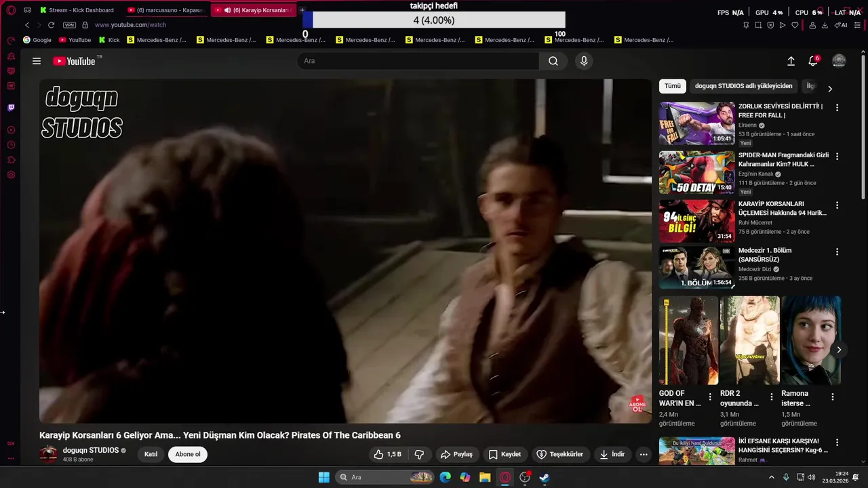This screenshot has width=868, height=488.
Task: Open File Explorer from the taskbar
Action: [485, 477]
